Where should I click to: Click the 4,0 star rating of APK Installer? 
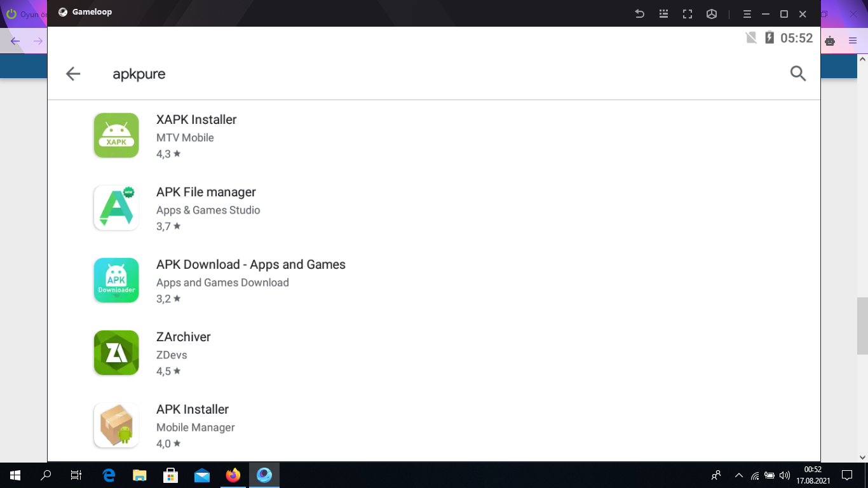click(168, 444)
